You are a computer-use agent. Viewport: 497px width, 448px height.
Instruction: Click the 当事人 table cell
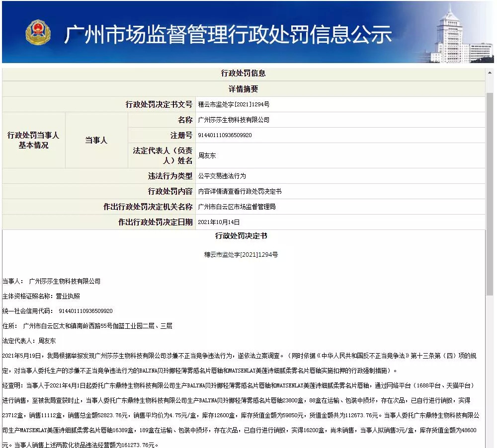pos(96,140)
